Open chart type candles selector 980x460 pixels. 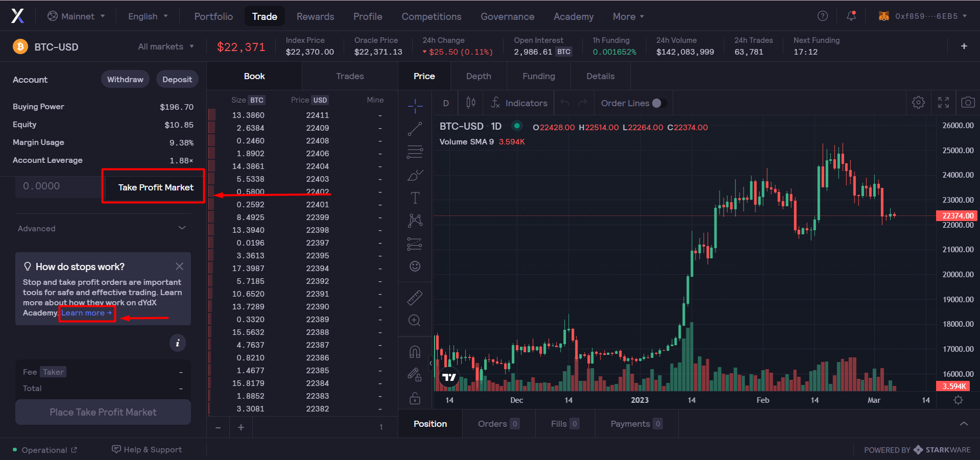click(471, 103)
